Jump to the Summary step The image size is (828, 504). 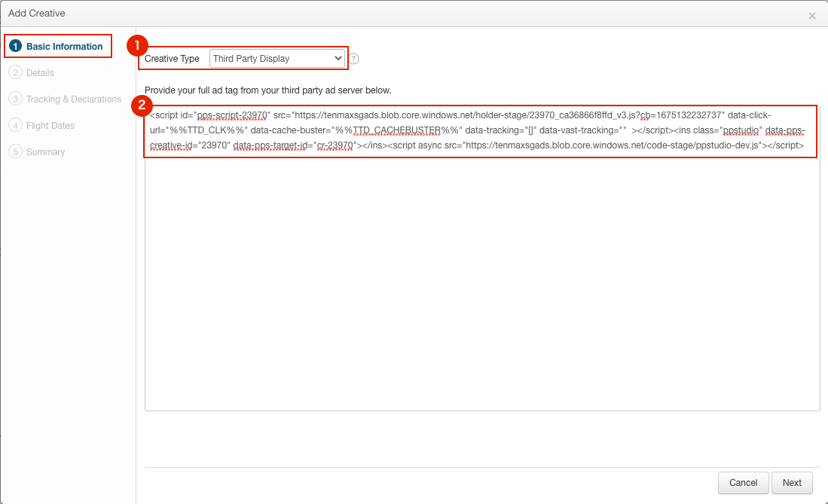pyautogui.click(x=45, y=152)
